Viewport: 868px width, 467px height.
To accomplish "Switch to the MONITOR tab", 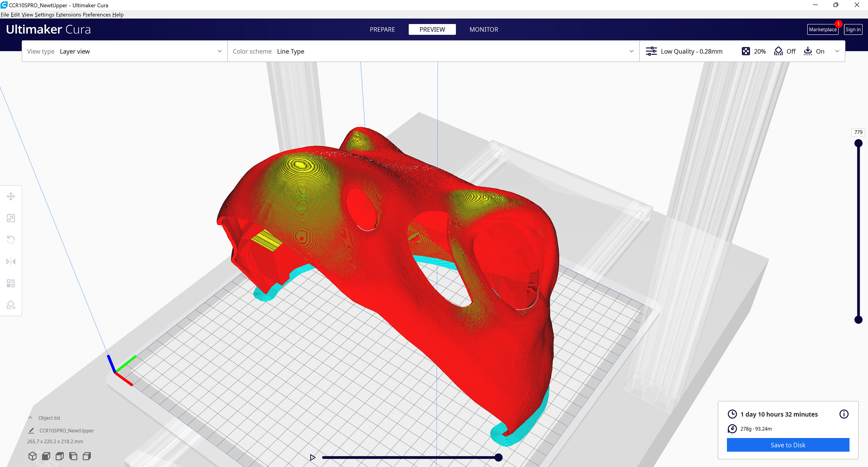I will point(483,29).
